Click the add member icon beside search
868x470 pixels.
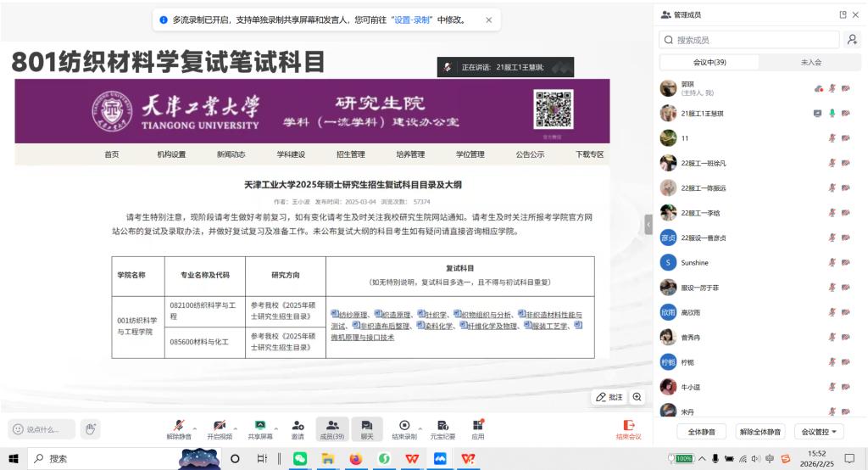point(851,40)
